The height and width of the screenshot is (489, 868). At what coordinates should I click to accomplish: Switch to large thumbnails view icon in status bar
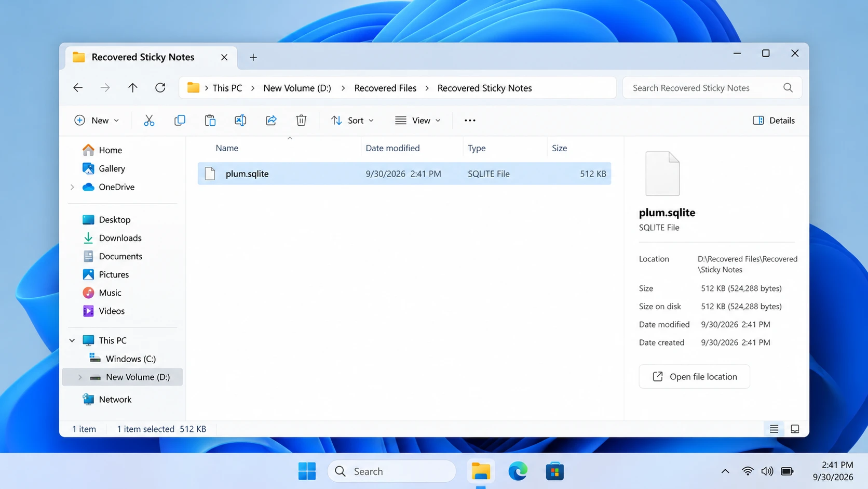795,429
